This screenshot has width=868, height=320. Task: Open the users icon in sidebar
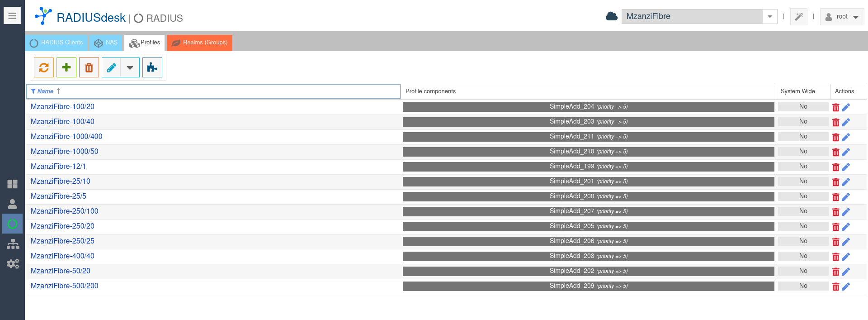[13, 204]
